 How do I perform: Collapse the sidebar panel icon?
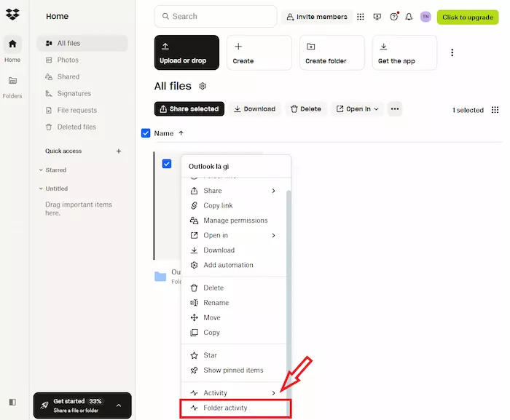(x=12, y=402)
